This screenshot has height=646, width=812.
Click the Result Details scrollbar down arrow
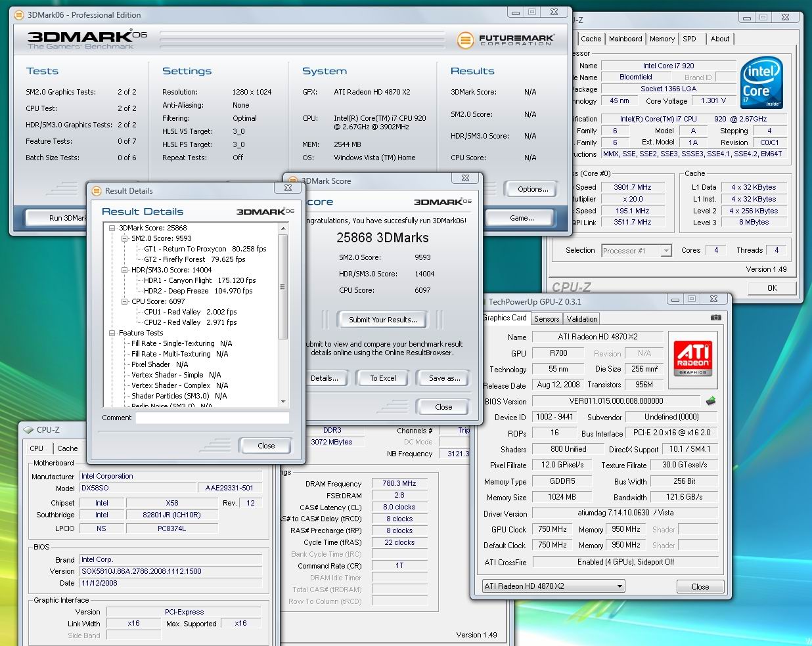click(x=283, y=401)
